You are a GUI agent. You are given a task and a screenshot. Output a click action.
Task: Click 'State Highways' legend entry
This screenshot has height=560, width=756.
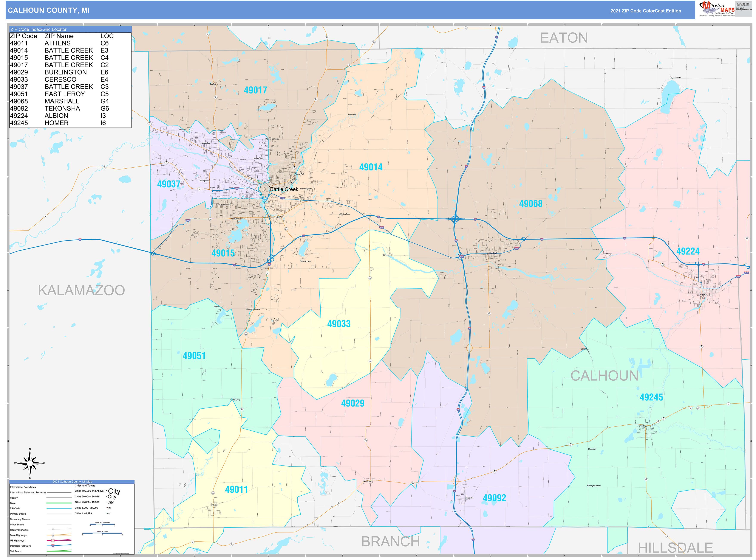(18, 535)
